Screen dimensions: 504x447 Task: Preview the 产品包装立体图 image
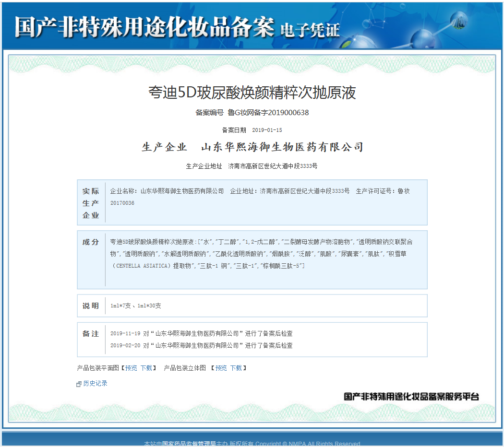click(221, 368)
